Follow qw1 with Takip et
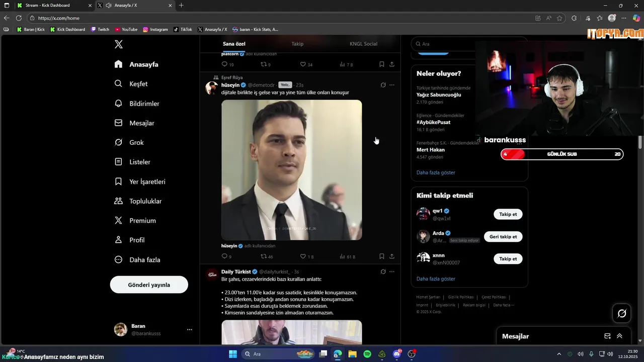This screenshot has width=644, height=362. tap(508, 214)
